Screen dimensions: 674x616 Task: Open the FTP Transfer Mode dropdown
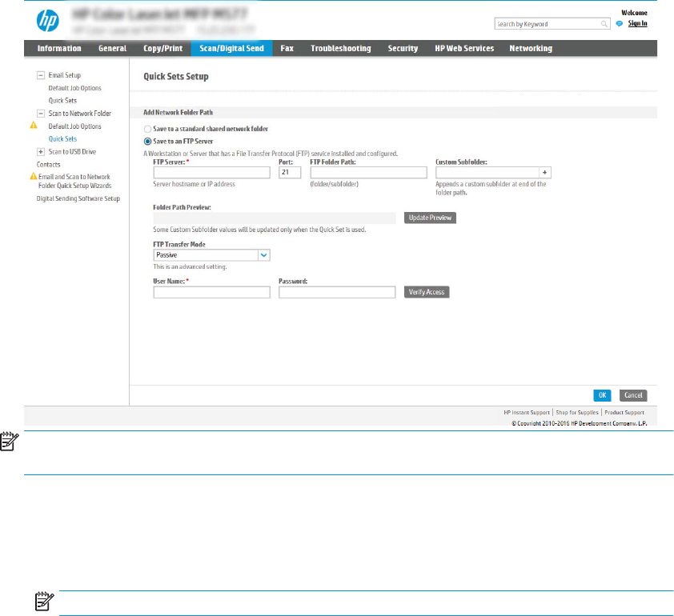tap(263, 255)
